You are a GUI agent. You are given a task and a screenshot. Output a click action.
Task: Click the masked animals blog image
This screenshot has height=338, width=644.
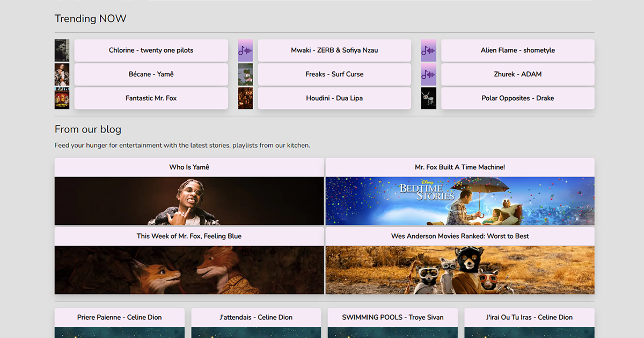click(460, 270)
